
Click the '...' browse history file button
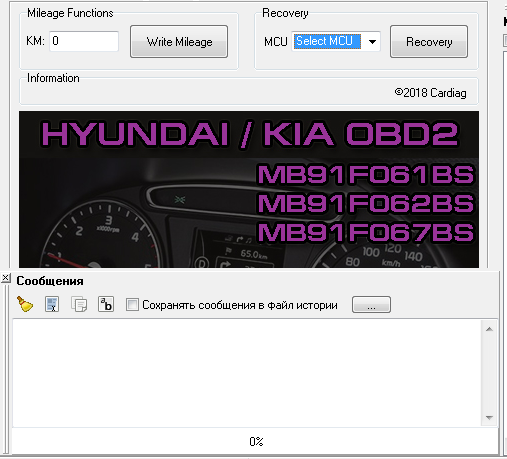point(371,305)
